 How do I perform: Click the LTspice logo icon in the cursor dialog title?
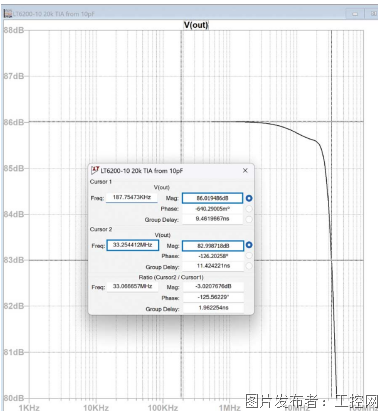(95, 170)
